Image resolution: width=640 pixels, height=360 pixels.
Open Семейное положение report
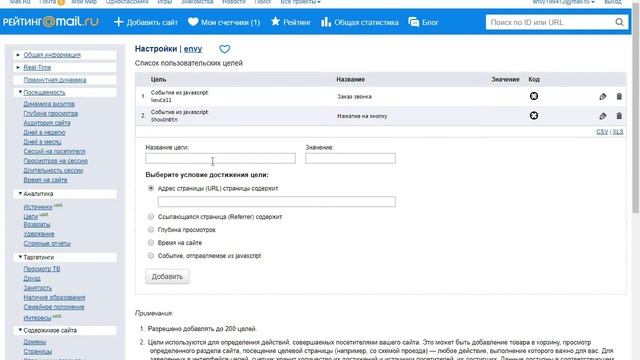coord(54,307)
